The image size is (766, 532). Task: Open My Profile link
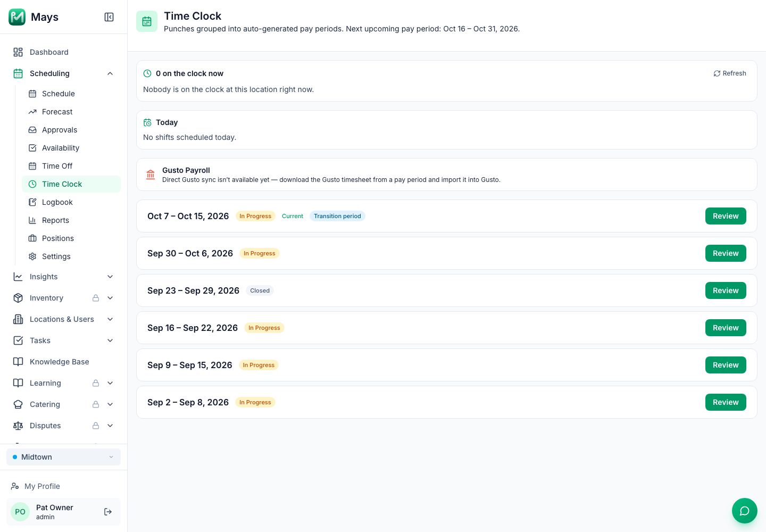(63, 486)
